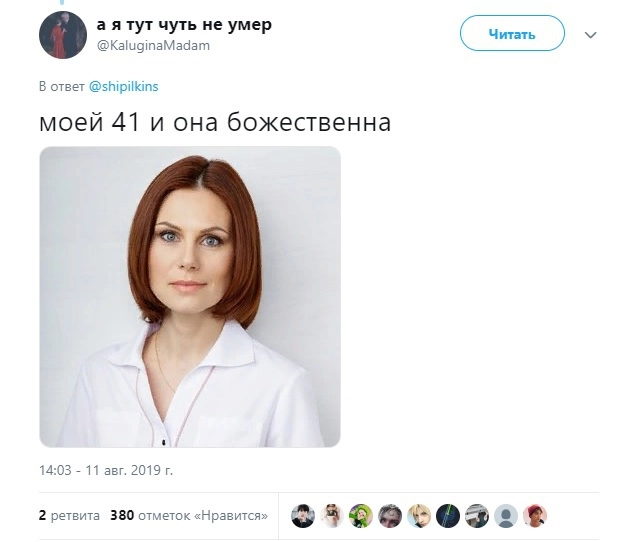Click display name "а я тут чуть не умер"
Screen dimensions: 636x542
pos(184,25)
